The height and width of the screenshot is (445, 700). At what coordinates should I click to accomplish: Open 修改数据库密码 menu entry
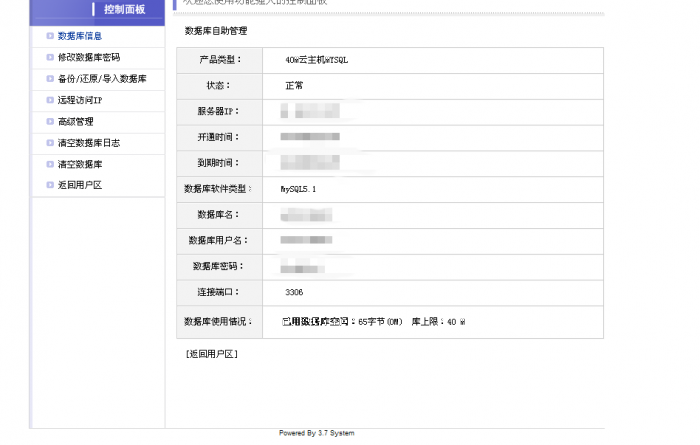89,57
